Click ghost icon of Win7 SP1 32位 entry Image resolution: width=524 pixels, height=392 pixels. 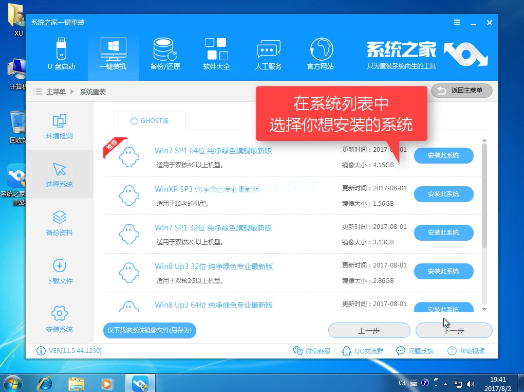pyautogui.click(x=129, y=234)
